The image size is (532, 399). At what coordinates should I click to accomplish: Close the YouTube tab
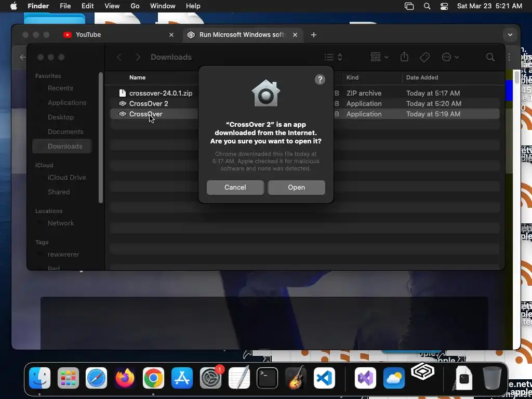tap(171, 35)
